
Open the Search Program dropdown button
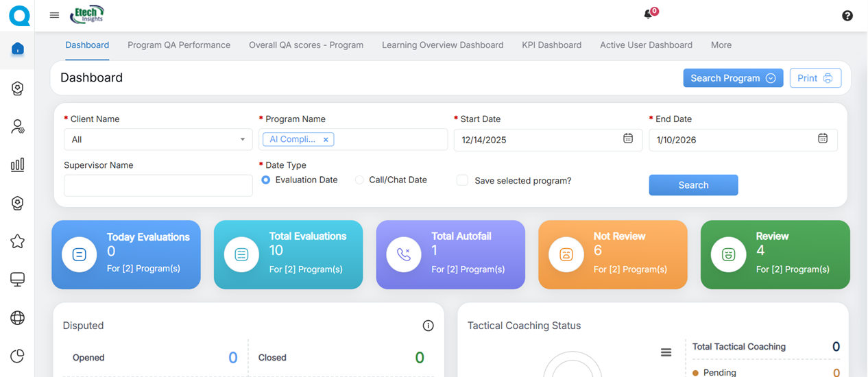[732, 78]
